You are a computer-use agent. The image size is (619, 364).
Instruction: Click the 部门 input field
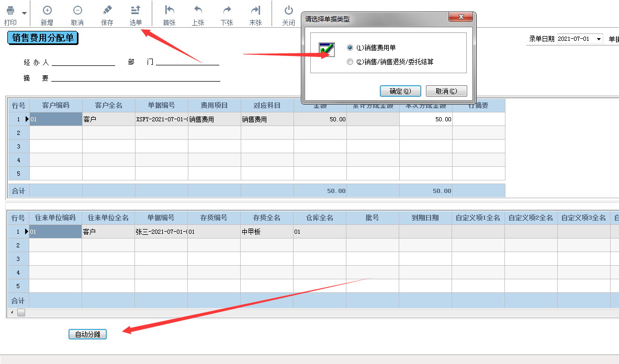point(187,62)
